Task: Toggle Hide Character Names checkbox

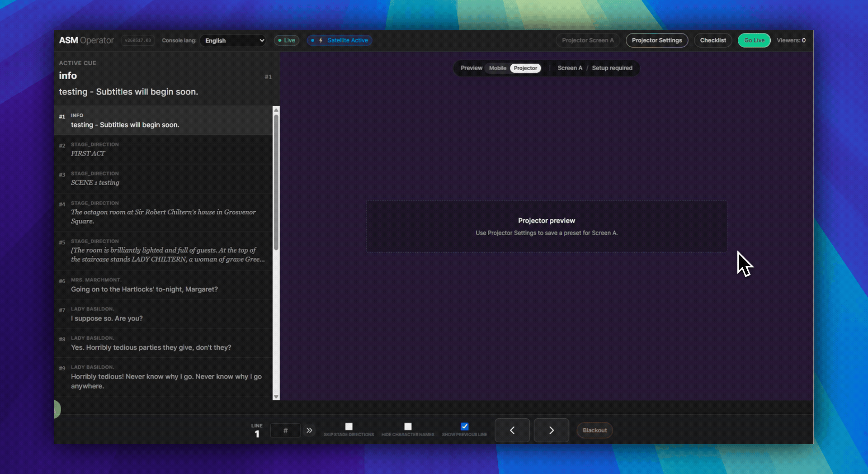Action: [408, 427]
